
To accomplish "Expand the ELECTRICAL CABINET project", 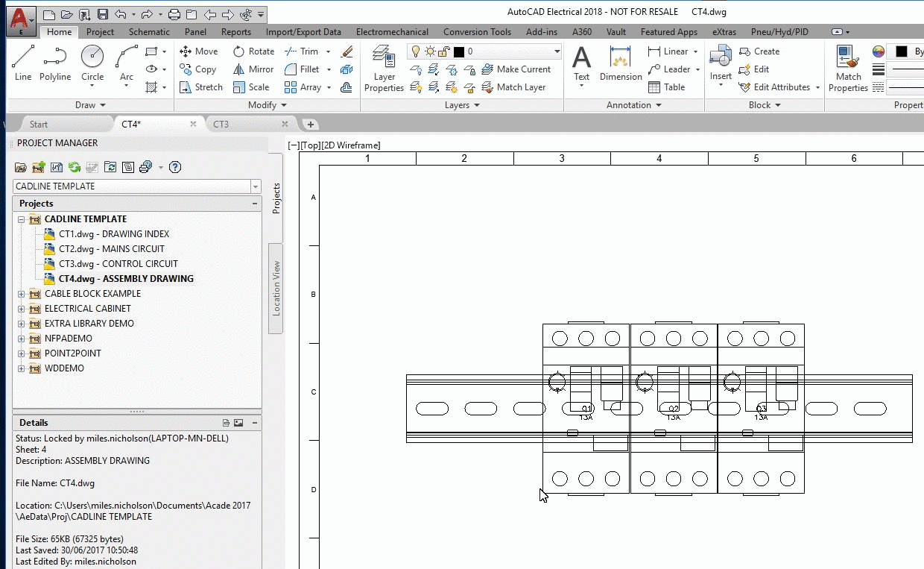I will pyautogui.click(x=21, y=308).
